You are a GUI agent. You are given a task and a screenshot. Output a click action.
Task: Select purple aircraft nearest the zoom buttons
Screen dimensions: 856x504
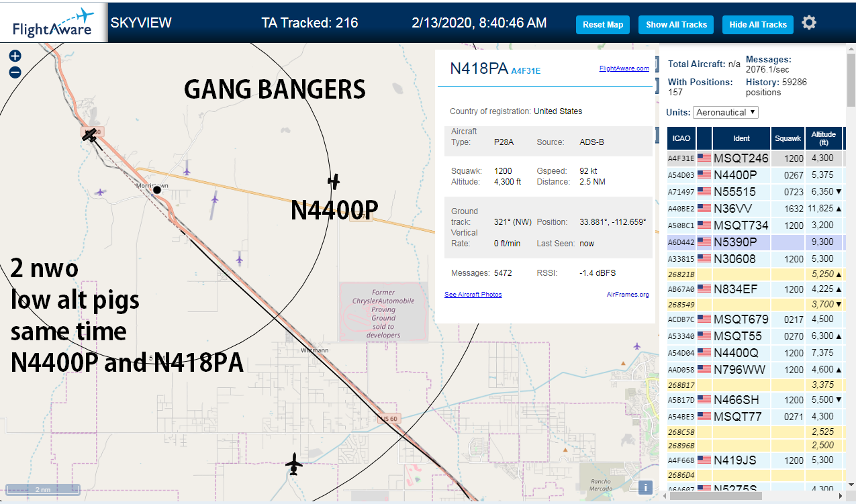(x=100, y=193)
